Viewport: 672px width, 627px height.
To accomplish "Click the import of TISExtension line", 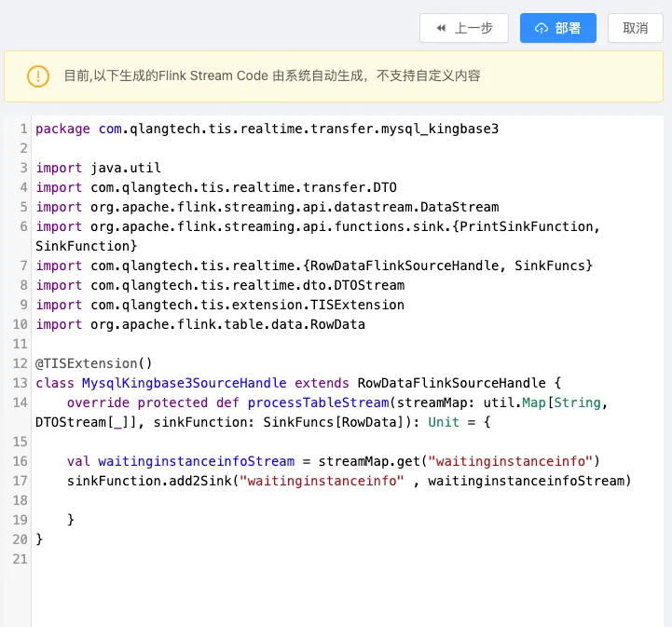I will [220, 305].
